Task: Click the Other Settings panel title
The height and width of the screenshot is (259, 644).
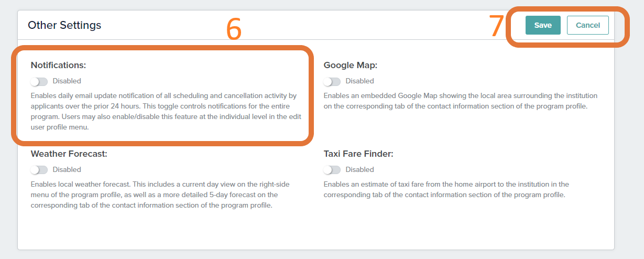Action: point(64,25)
